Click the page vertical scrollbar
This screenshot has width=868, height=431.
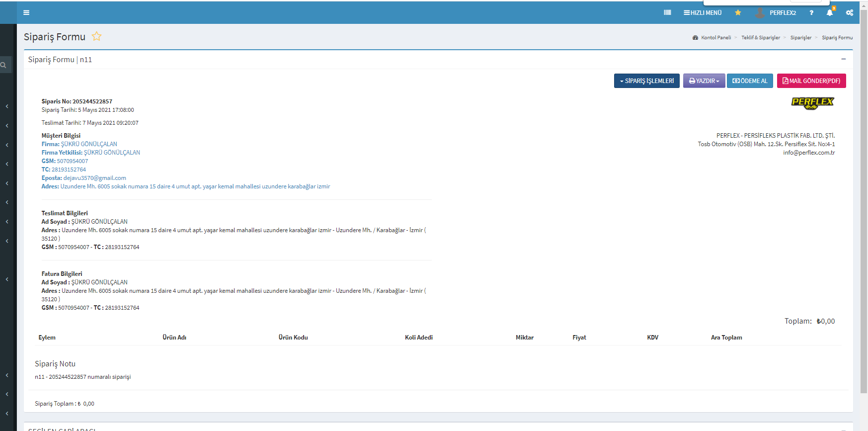864,199
